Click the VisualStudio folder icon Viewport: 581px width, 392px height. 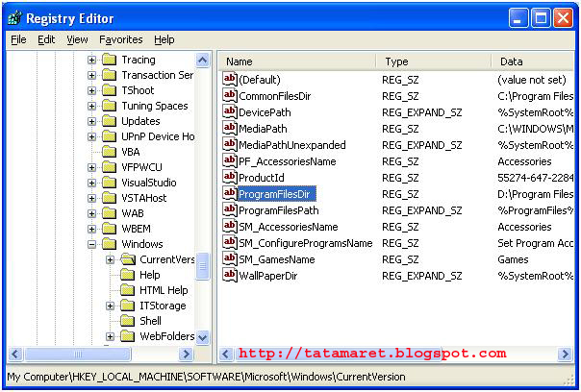point(110,183)
